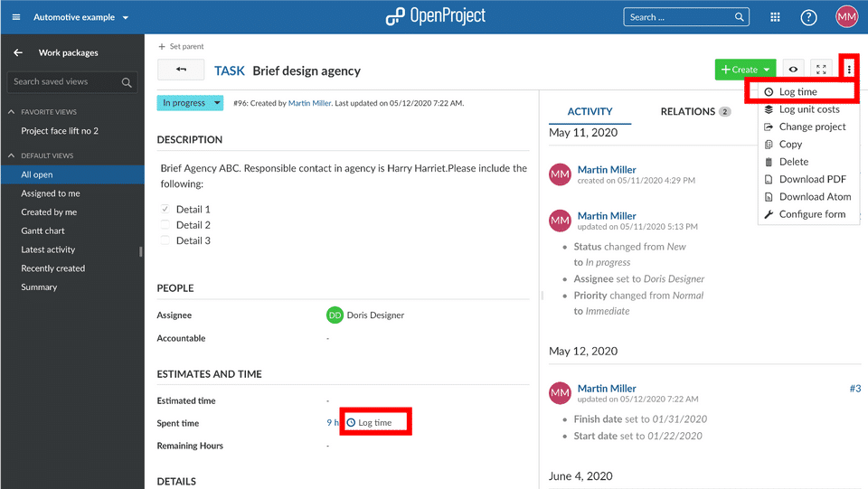Open the three-dot more actions menu
This screenshot has width=868, height=489.
pos(849,69)
